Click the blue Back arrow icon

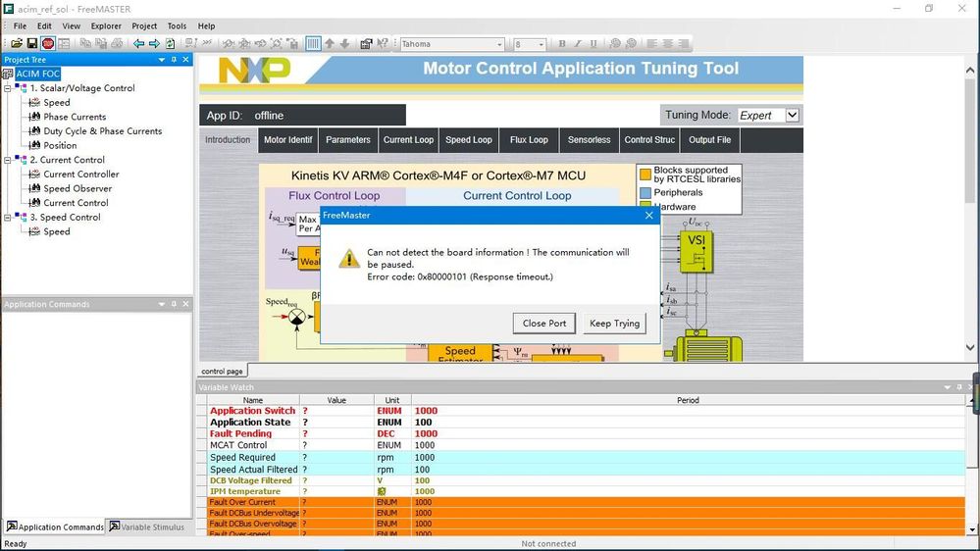tap(138, 44)
